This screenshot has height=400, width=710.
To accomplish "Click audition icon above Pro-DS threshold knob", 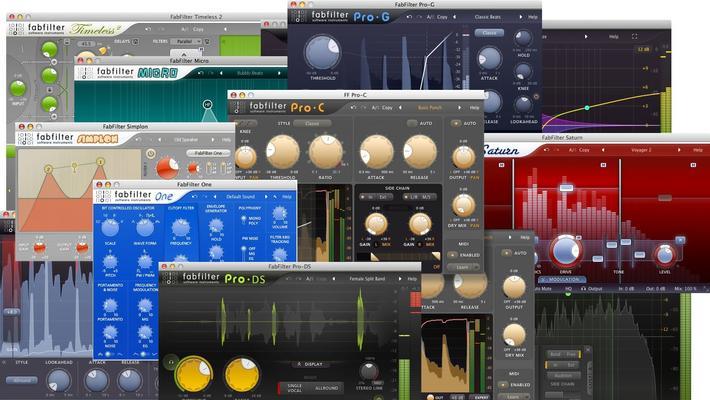I will point(171,362).
